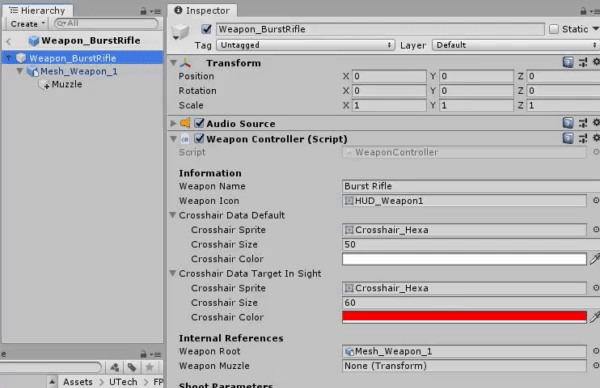
Task: Click the object name field Weapon_BurstRifle
Action: point(380,29)
